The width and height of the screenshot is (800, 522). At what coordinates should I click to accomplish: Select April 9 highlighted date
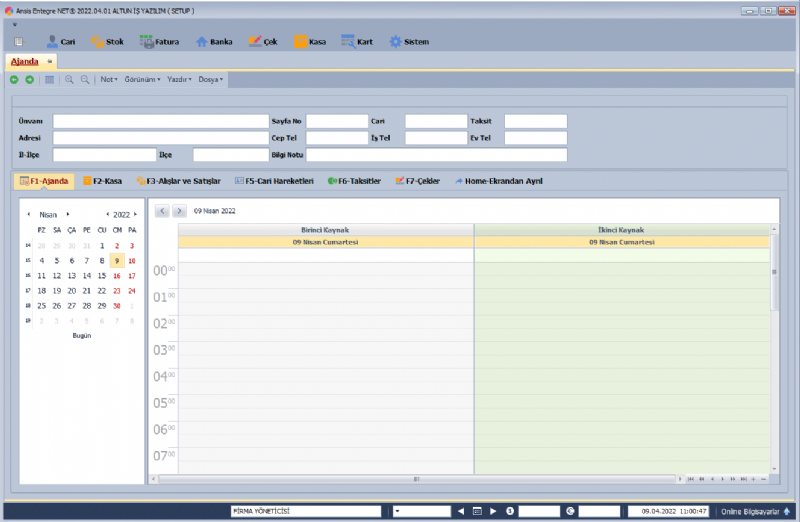coord(117,261)
